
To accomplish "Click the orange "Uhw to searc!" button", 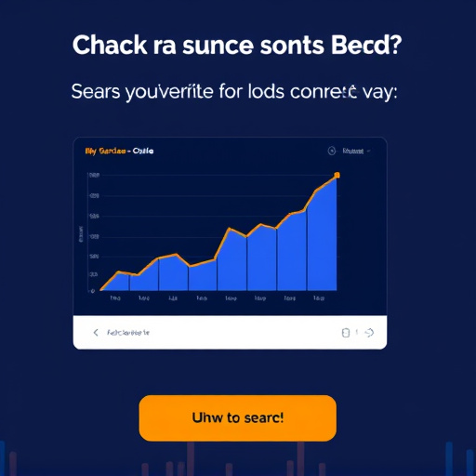I will tap(238, 418).
